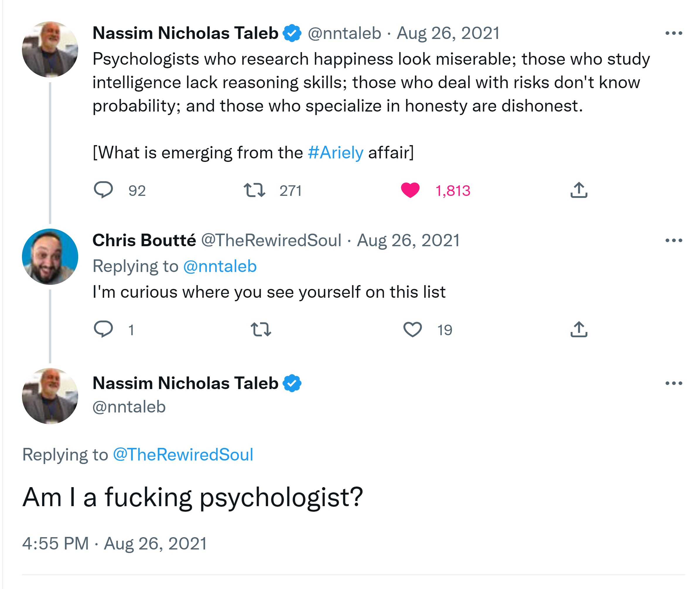This screenshot has height=589, width=700.
Task: Open more options on Chris Boutté's tweet
Action: pyautogui.click(x=673, y=240)
